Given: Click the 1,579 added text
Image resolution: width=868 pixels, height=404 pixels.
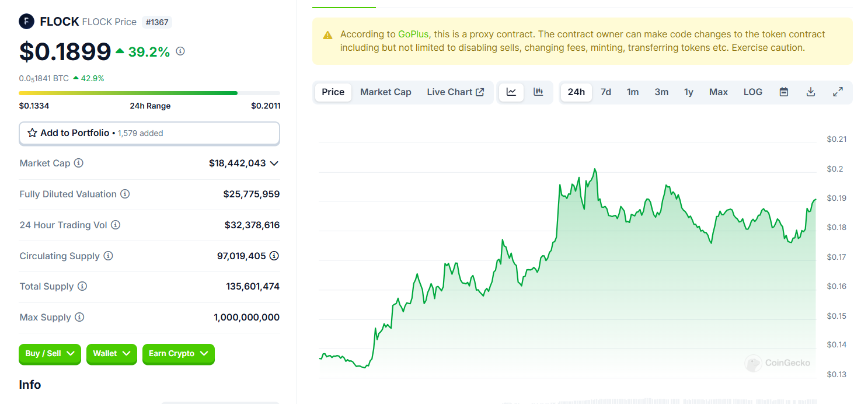Looking at the screenshot, I should 140,133.
